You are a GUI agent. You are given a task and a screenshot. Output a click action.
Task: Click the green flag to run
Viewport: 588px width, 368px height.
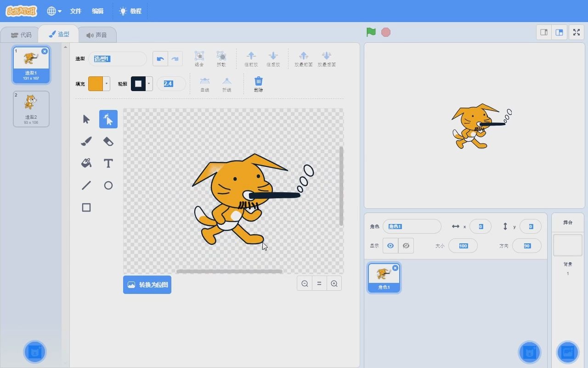[x=371, y=32]
